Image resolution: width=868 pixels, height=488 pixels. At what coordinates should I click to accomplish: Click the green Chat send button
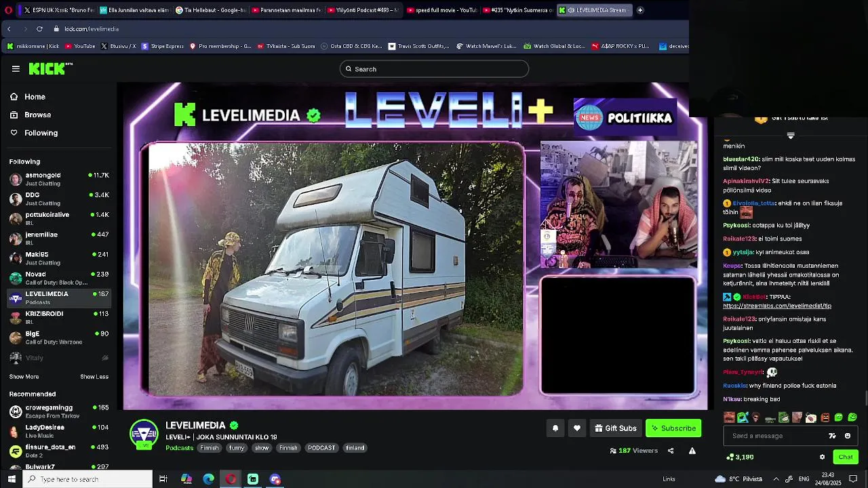[846, 457]
